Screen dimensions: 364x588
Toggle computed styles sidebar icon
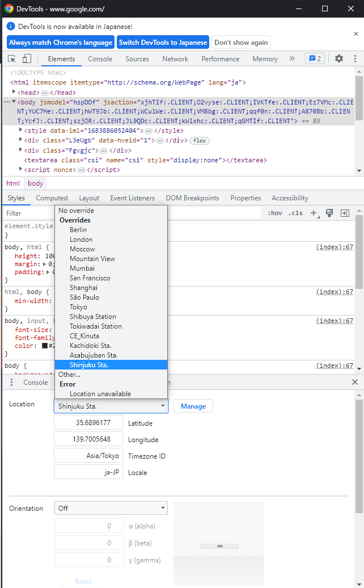pyautogui.click(x=345, y=213)
